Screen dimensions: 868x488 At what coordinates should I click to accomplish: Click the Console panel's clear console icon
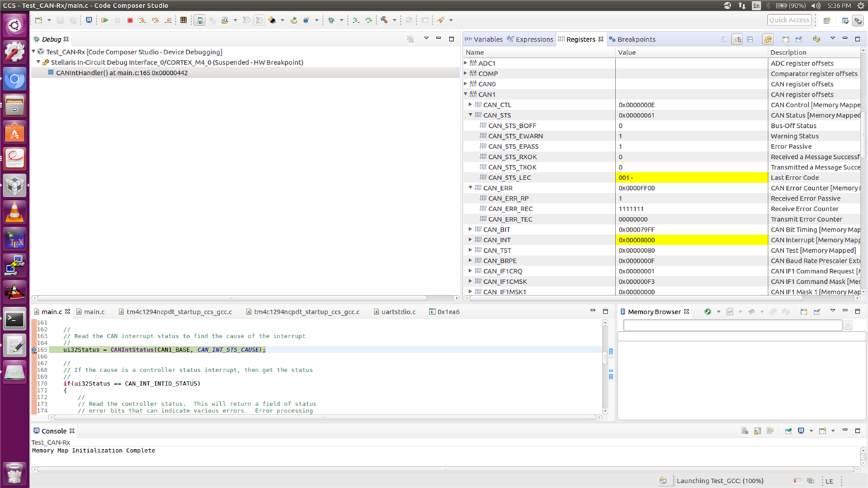[x=745, y=431]
